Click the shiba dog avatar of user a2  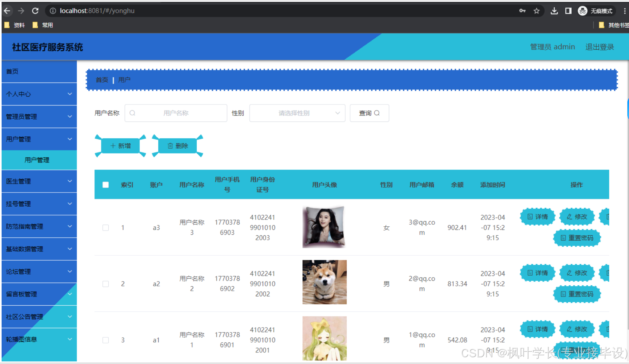tap(324, 282)
